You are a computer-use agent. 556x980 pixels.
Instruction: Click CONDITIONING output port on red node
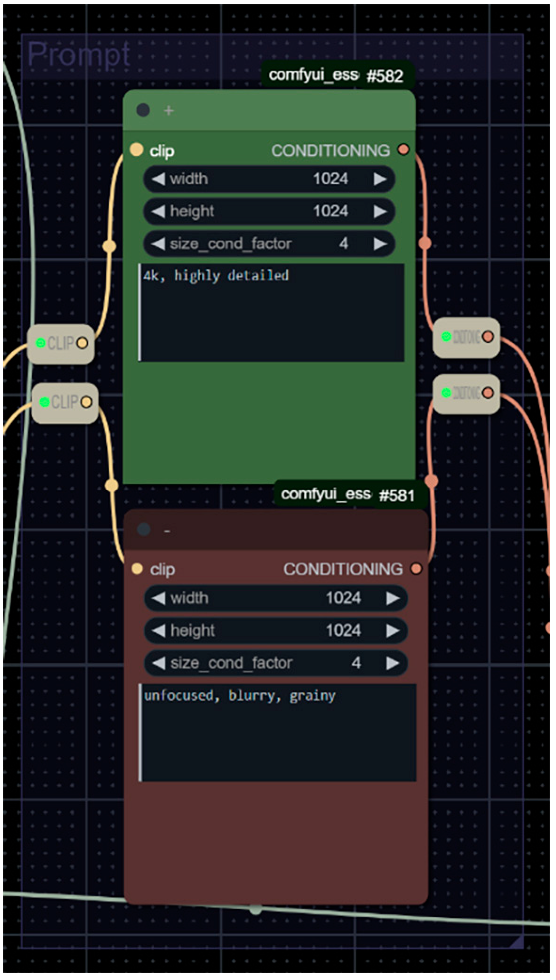(416, 569)
